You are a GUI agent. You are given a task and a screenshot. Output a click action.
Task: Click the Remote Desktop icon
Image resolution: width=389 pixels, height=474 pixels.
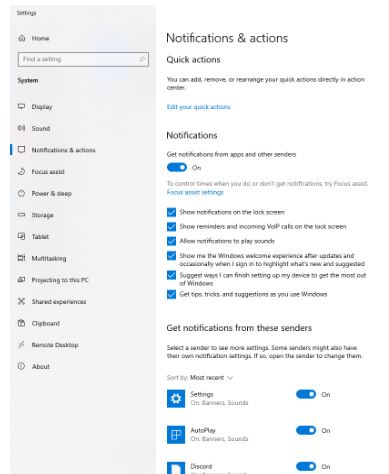[21, 345]
